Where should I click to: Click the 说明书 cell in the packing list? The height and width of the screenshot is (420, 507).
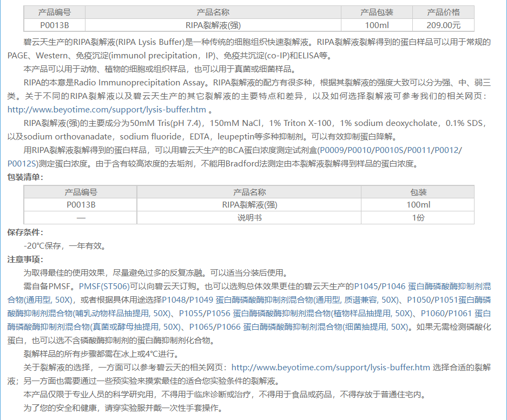[249, 218]
